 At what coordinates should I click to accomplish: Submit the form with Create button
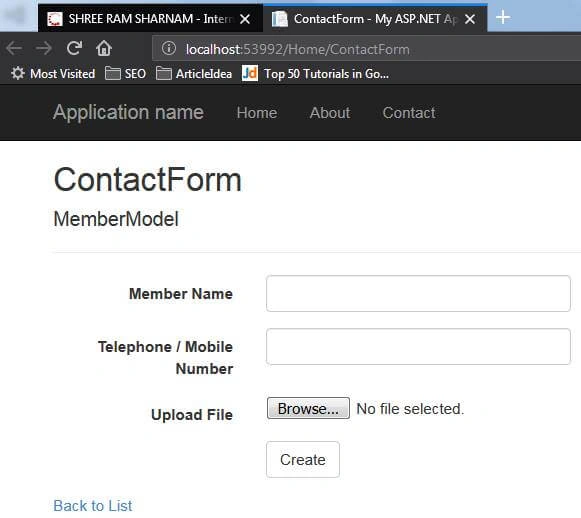(303, 459)
